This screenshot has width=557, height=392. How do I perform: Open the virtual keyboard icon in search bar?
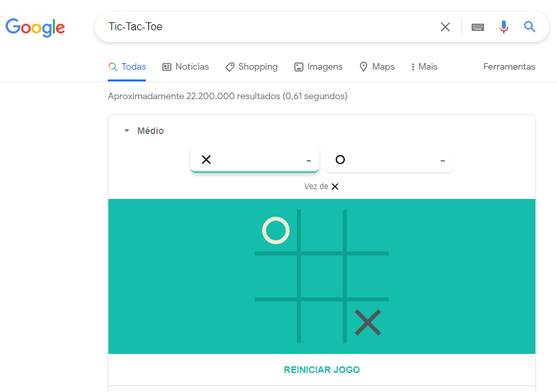coord(478,27)
